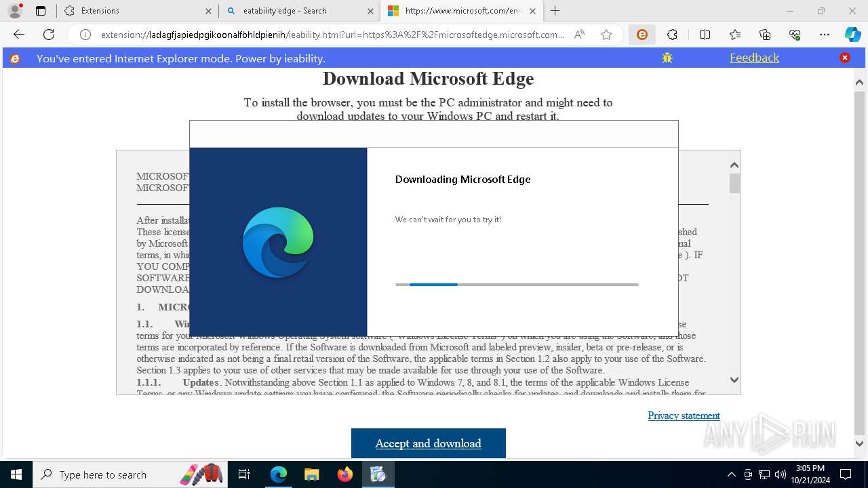Open the Copilot sidebar icon
868x488 pixels.
(x=852, y=35)
